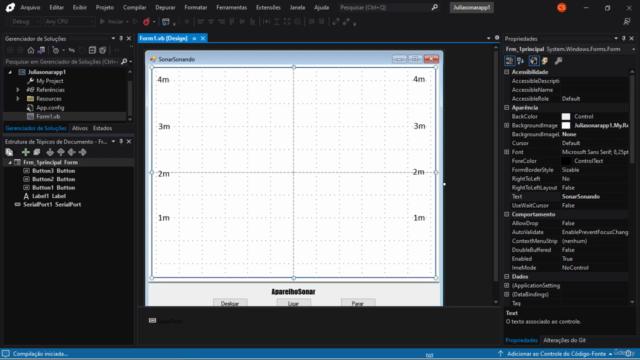Viewport: 640px width, 360px height.
Task: Switch to the Alterações do Git tab
Action: pyautogui.click(x=564, y=340)
